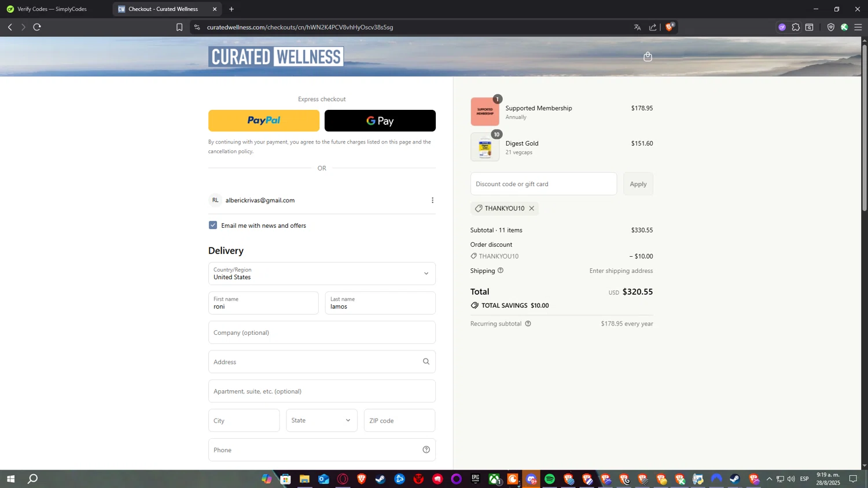This screenshot has height=488, width=868.
Task: Open the State dropdown
Action: [x=322, y=420]
